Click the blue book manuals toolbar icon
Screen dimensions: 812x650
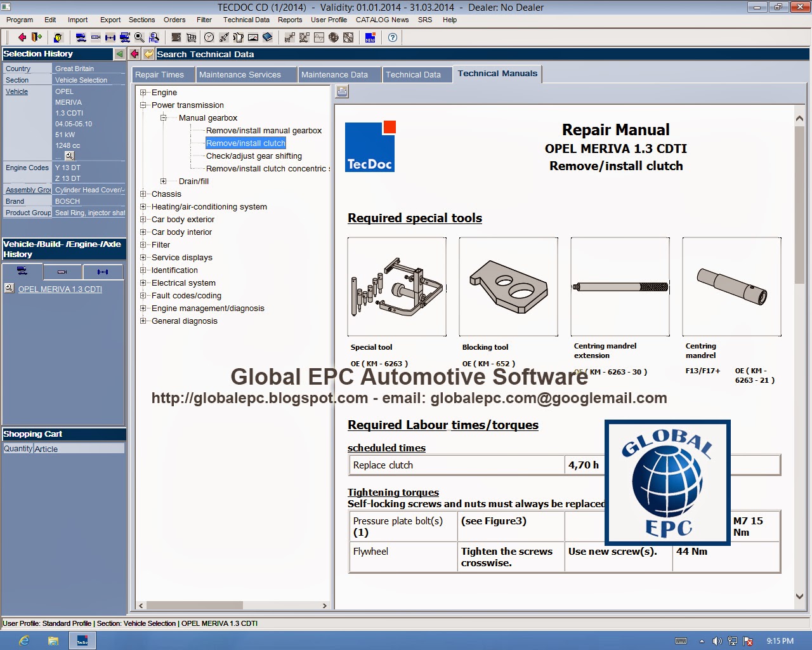pos(268,37)
